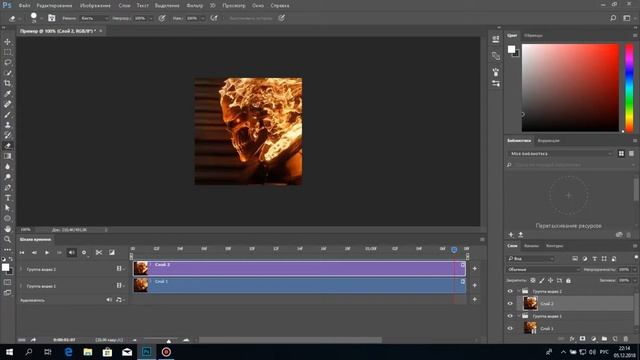
Task: Add media to Группа видео 2 track
Action: [474, 269]
